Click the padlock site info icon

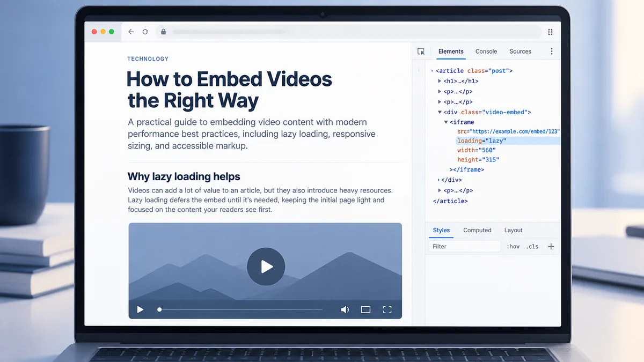(163, 32)
